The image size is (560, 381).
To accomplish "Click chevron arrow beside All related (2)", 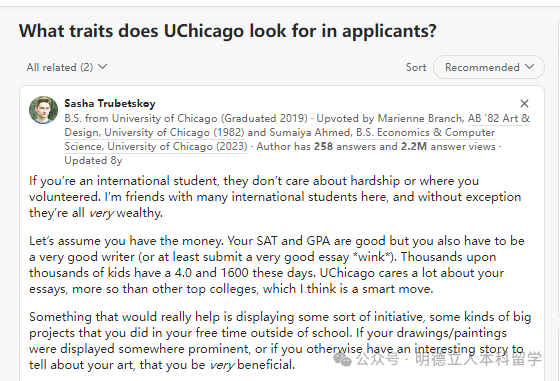I will coord(102,67).
